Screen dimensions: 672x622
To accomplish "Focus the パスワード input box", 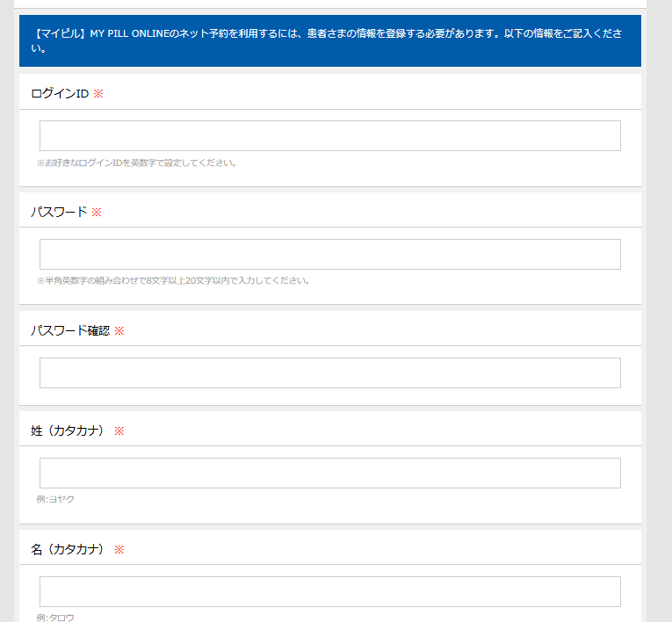I will coord(329,255).
